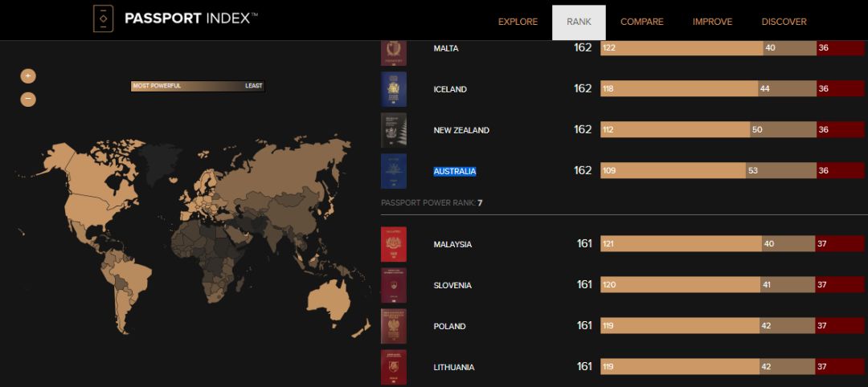
Task: Select the LITHUANIA country name
Action: (x=453, y=367)
